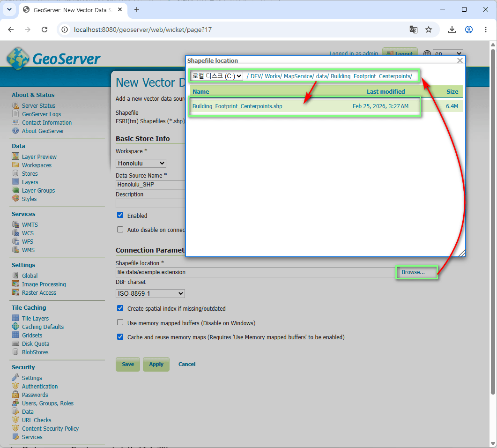
Task: Click the WMS service icon
Action: 15,249
